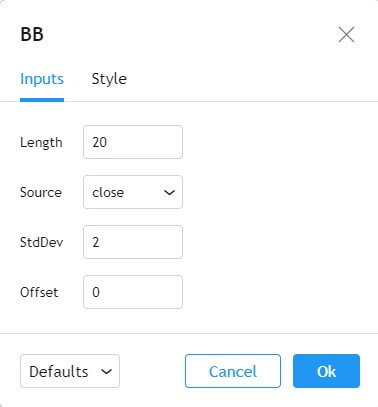Click the Length input field
This screenshot has width=378, height=407.
pyautogui.click(x=133, y=142)
